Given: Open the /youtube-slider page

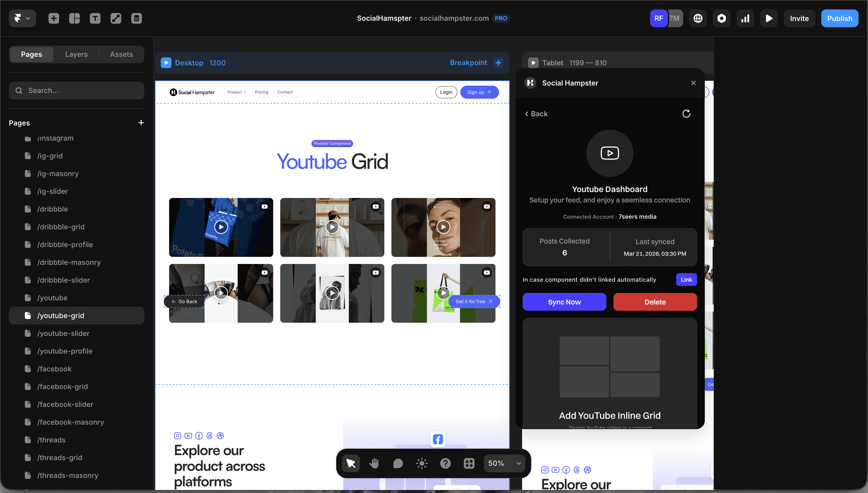Looking at the screenshot, I should pos(63,333).
